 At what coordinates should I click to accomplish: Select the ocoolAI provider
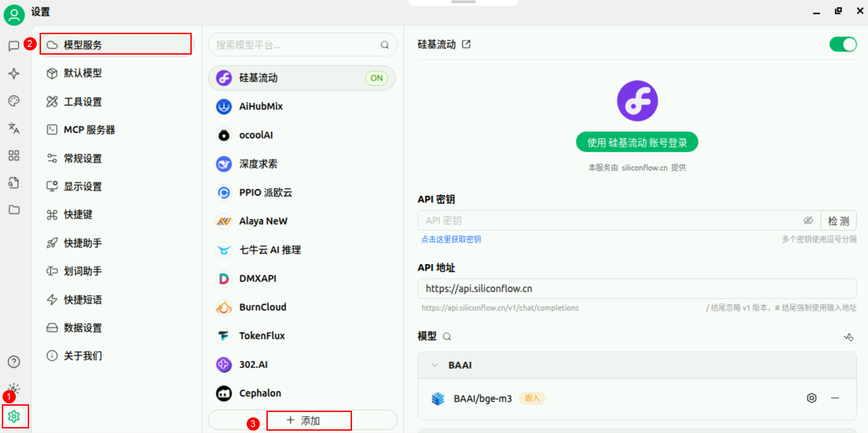tap(301, 135)
